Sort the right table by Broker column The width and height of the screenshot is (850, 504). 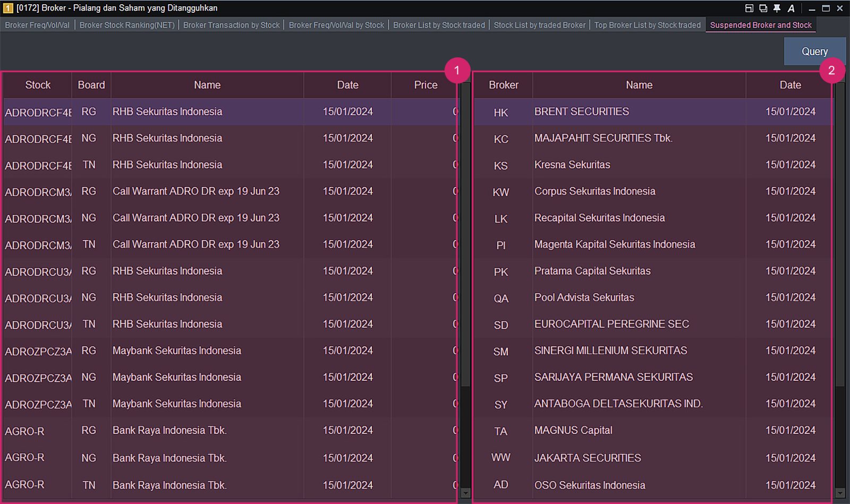coord(503,85)
